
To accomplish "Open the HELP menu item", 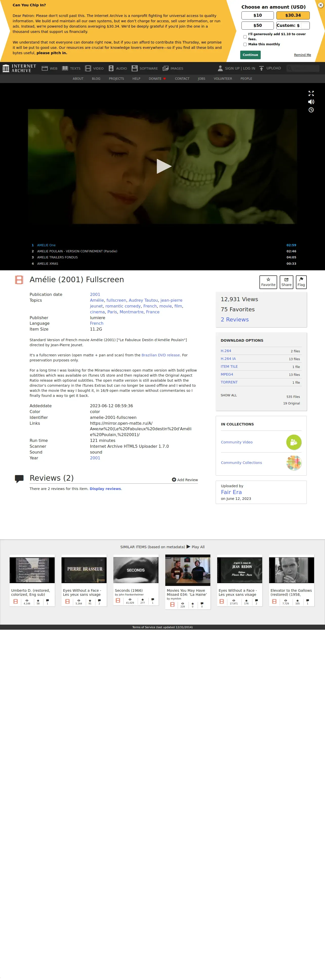I will (136, 79).
